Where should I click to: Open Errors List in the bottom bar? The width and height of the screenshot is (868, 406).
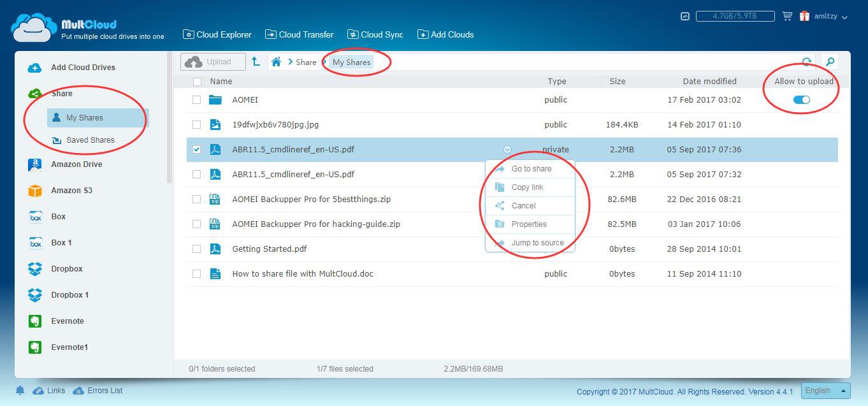point(98,391)
